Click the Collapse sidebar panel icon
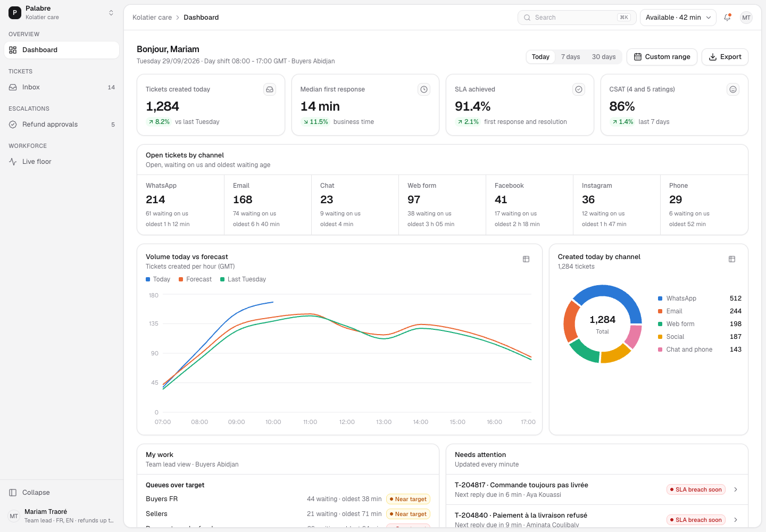766x532 pixels. click(x=13, y=493)
